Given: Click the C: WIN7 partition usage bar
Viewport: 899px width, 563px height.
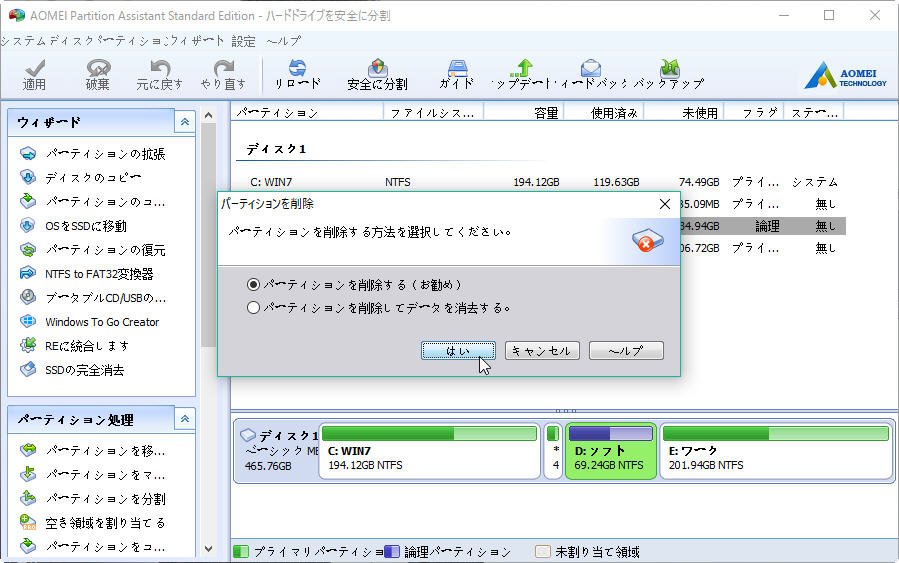Looking at the screenshot, I should coord(429,433).
